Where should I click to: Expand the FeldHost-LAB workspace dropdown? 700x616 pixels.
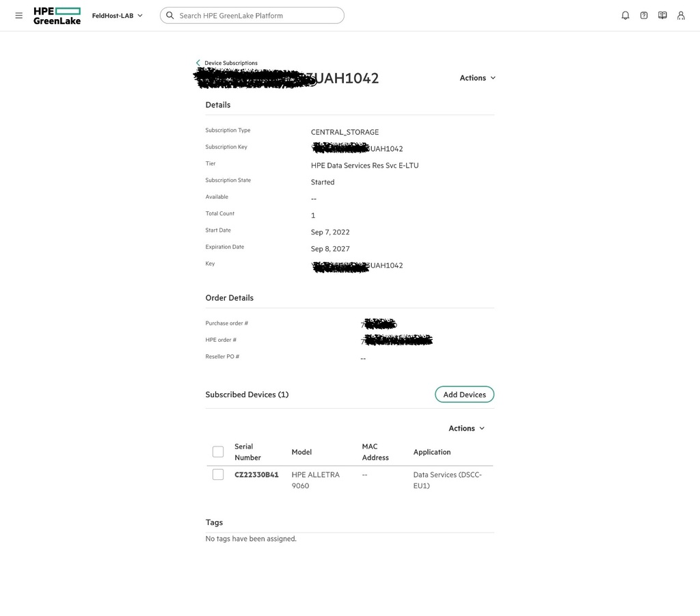pyautogui.click(x=118, y=16)
